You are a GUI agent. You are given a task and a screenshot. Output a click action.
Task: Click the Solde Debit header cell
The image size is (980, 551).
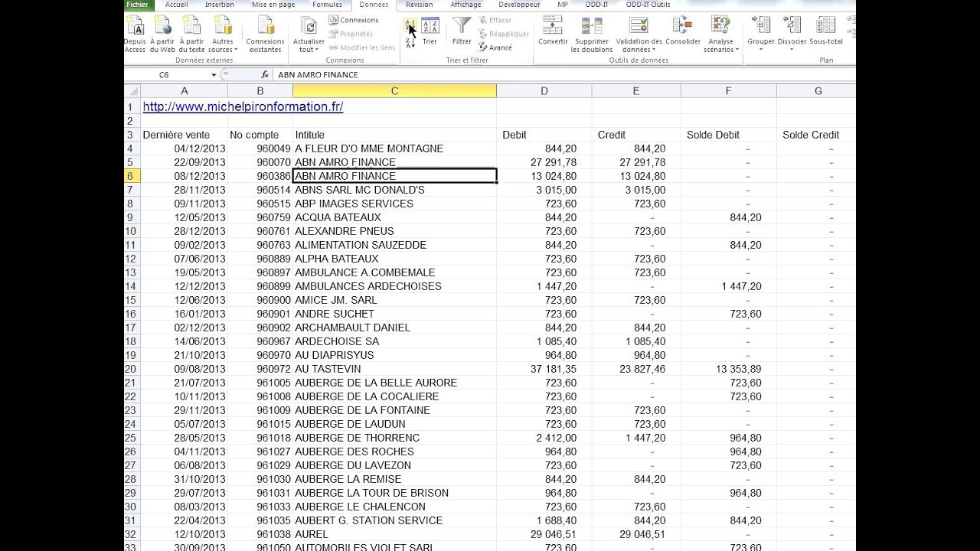pos(728,135)
